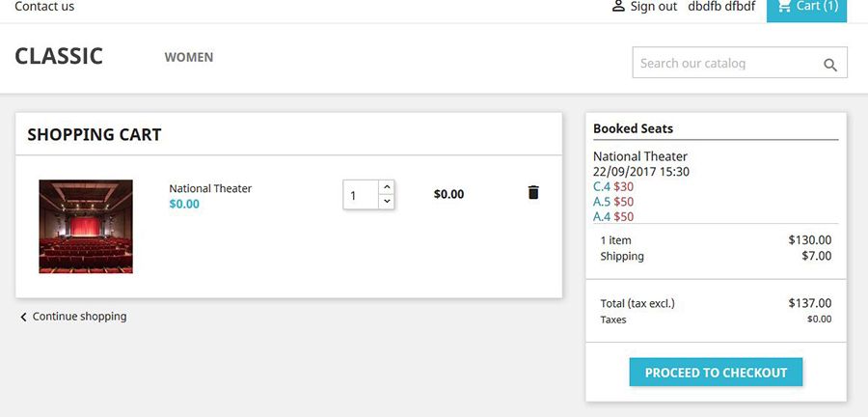Open the Contact us link
This screenshot has width=868, height=417.
[44, 7]
